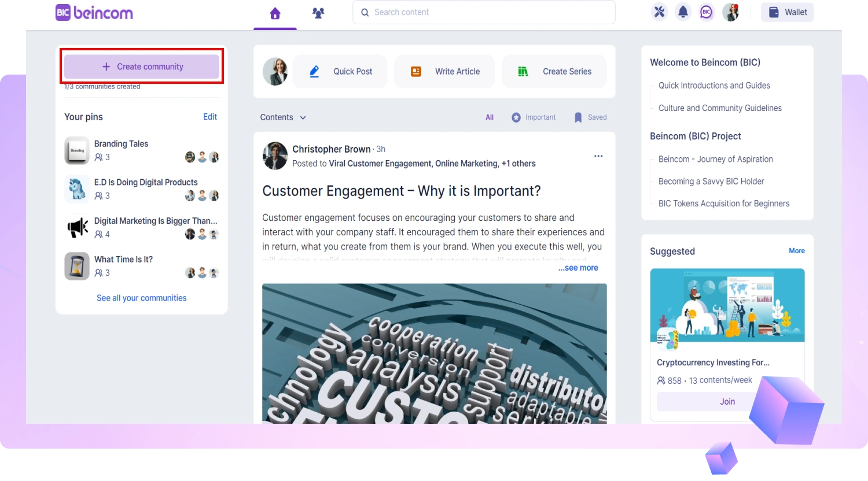Expand post with see more
This screenshot has width=868, height=481.
pos(578,268)
